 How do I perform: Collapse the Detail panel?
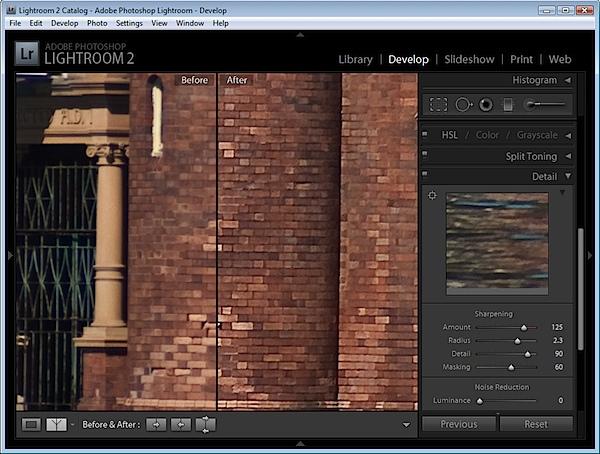pos(568,176)
